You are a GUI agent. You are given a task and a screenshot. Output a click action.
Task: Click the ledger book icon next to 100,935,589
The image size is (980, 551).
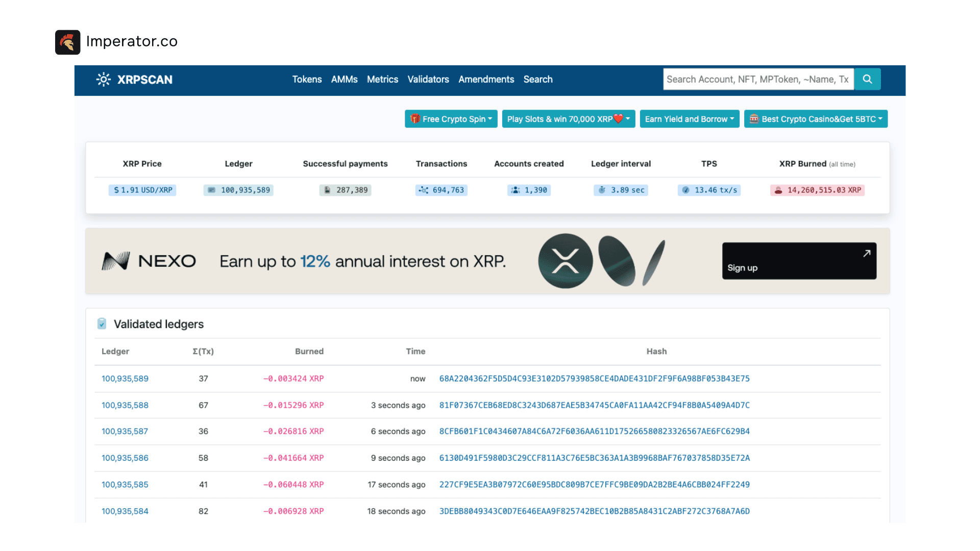click(211, 190)
